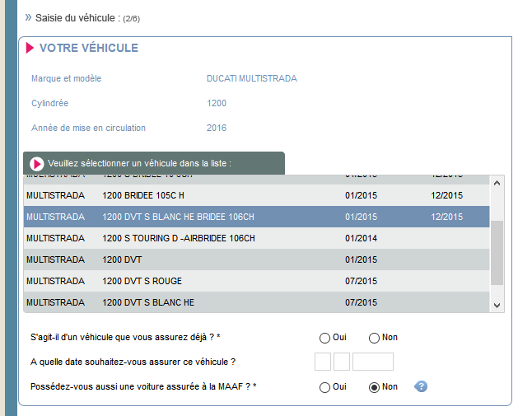Click the S'agit-il d'un véhicule que vous assurez déjà label
Screen dimensions: 532x416
click(x=125, y=337)
